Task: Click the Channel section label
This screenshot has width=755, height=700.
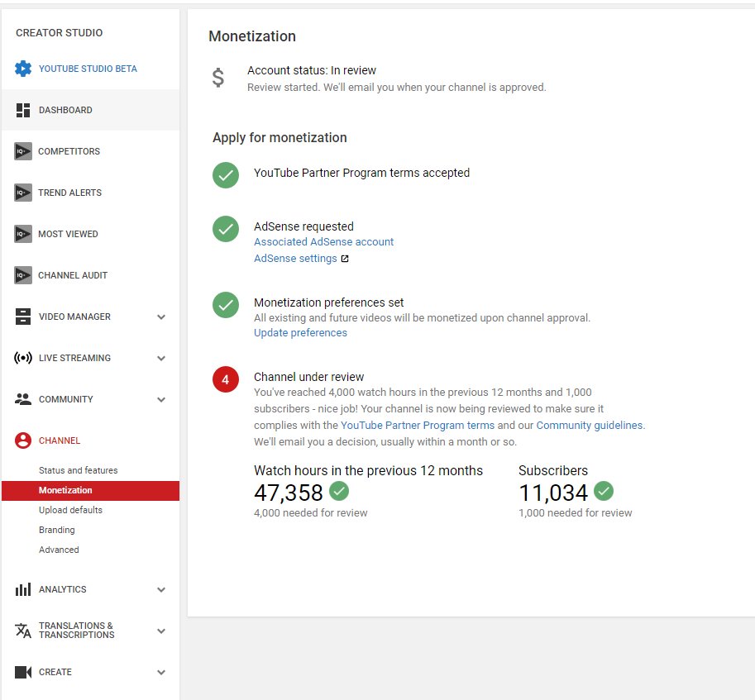Action: (60, 440)
